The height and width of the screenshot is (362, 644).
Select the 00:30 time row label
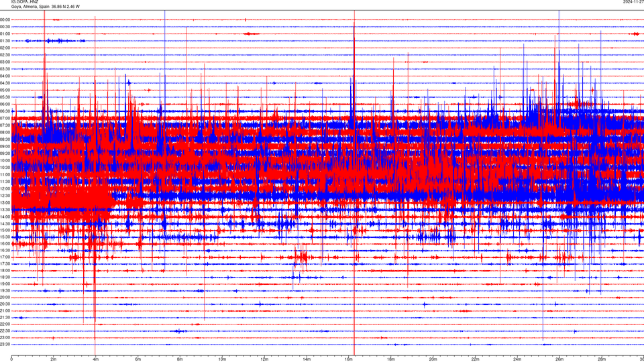point(5,27)
